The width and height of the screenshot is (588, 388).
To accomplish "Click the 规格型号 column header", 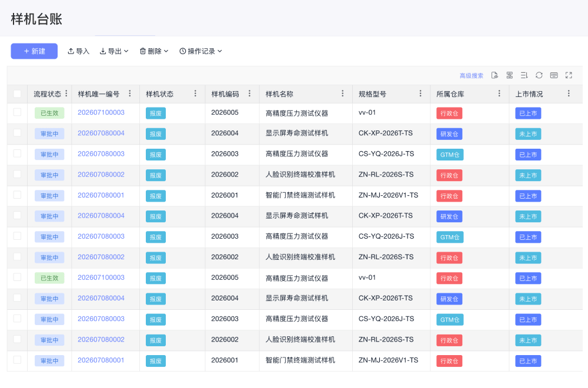I will click(x=372, y=94).
